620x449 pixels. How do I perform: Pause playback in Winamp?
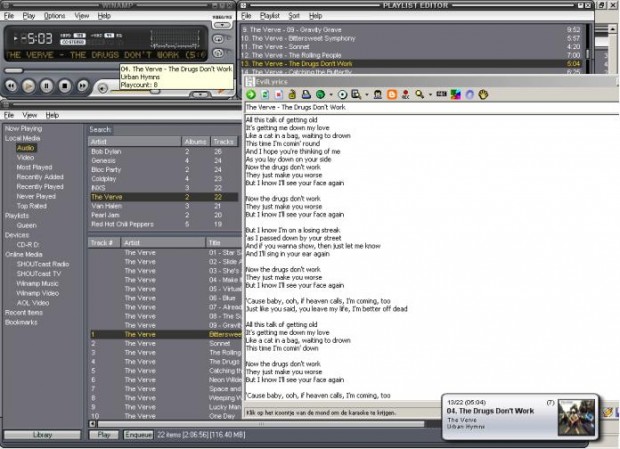click(47, 86)
